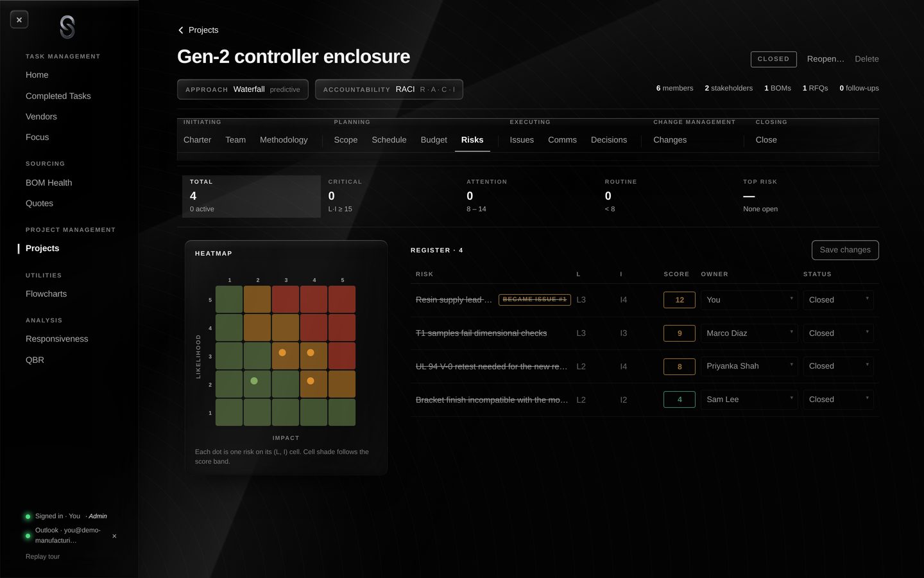Select the Total risks summary card

point(252,196)
